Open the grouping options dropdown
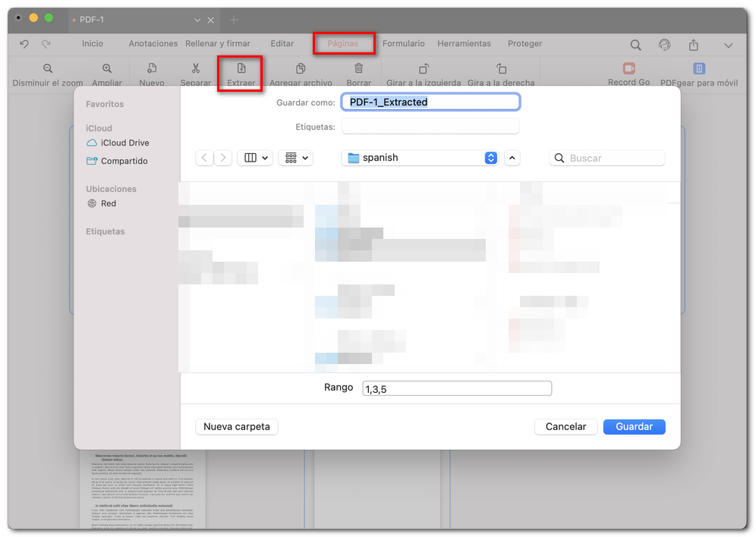 [x=295, y=157]
